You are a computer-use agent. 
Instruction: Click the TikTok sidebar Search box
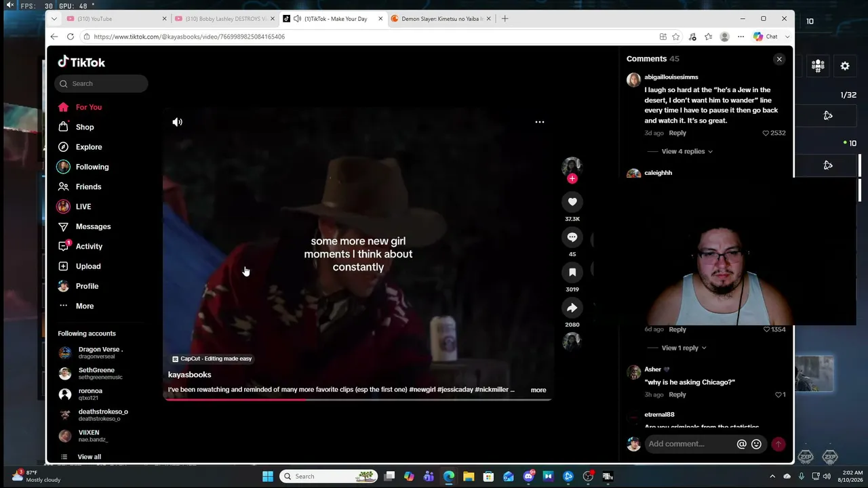coord(101,83)
